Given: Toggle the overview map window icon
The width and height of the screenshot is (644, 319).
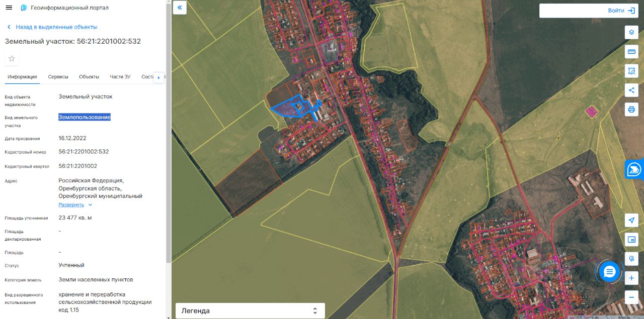Looking at the screenshot, I should pos(631,240).
